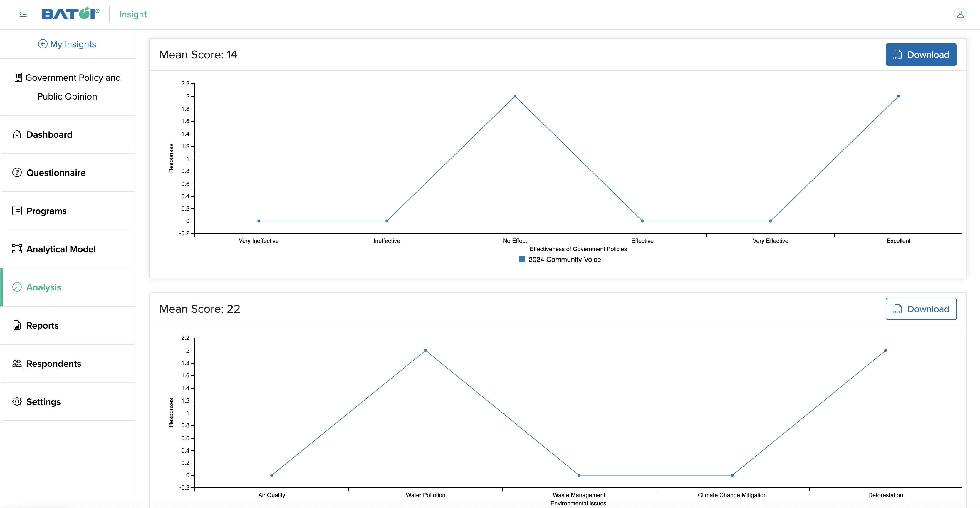Click the No Effect data point

pos(515,96)
